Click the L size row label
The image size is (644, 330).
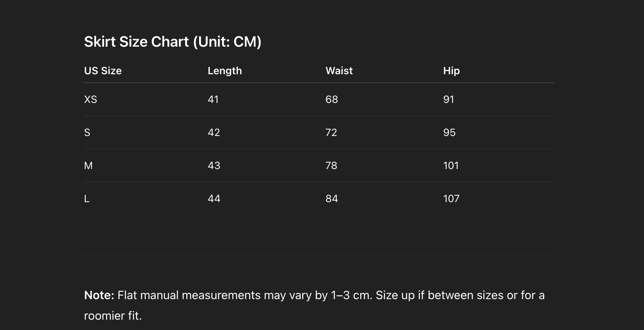click(x=87, y=198)
